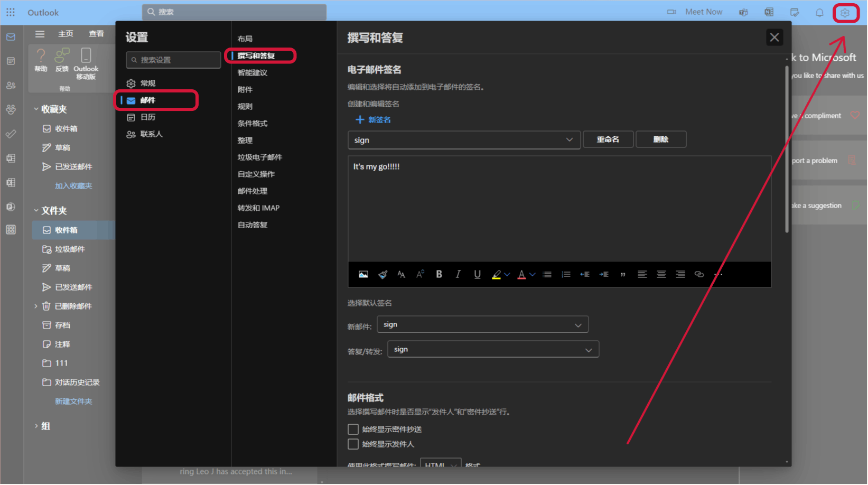The height and width of the screenshot is (485, 868).
Task: Open 布局 mail settings
Action: point(245,39)
